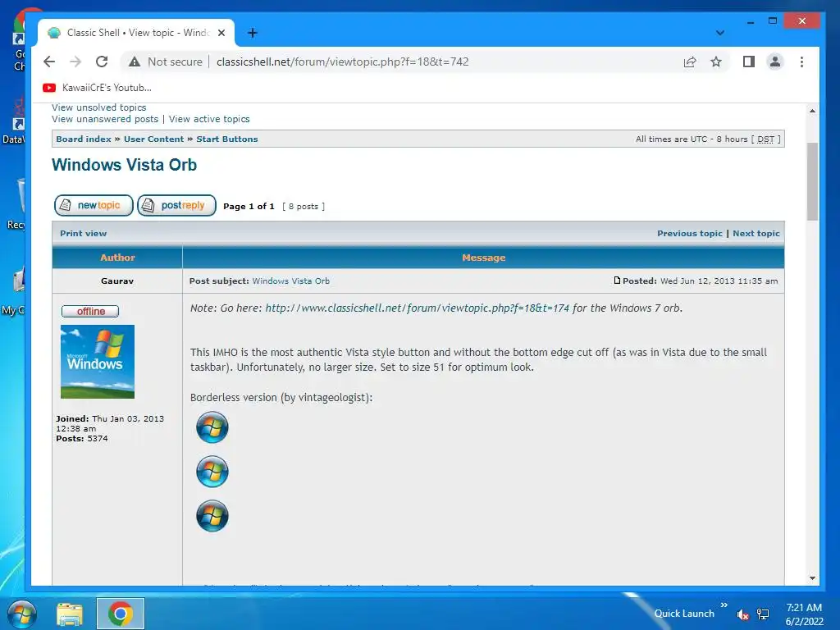Viewport: 840px width, 630px height.
Task: Go to Next topic
Action: coord(756,233)
